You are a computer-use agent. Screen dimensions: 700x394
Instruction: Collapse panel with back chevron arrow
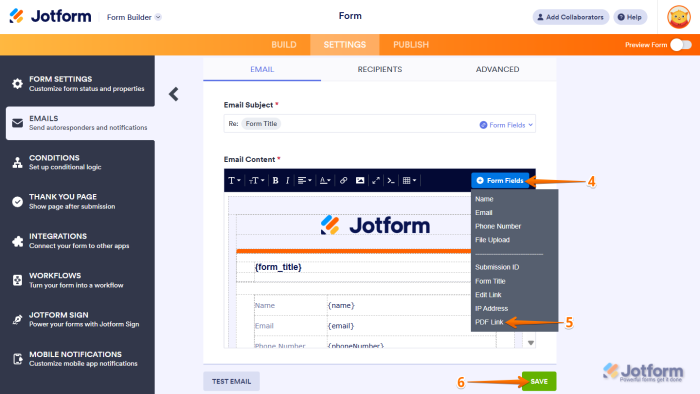click(x=174, y=94)
